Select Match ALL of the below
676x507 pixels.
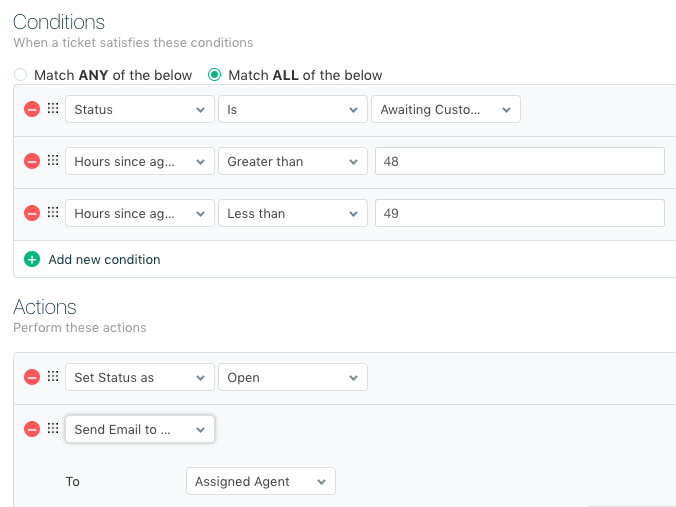coord(214,75)
